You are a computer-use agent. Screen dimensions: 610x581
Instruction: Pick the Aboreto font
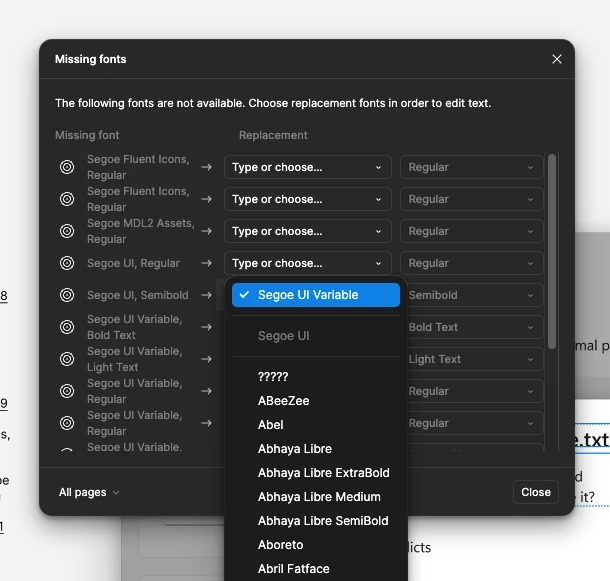click(x=316, y=545)
